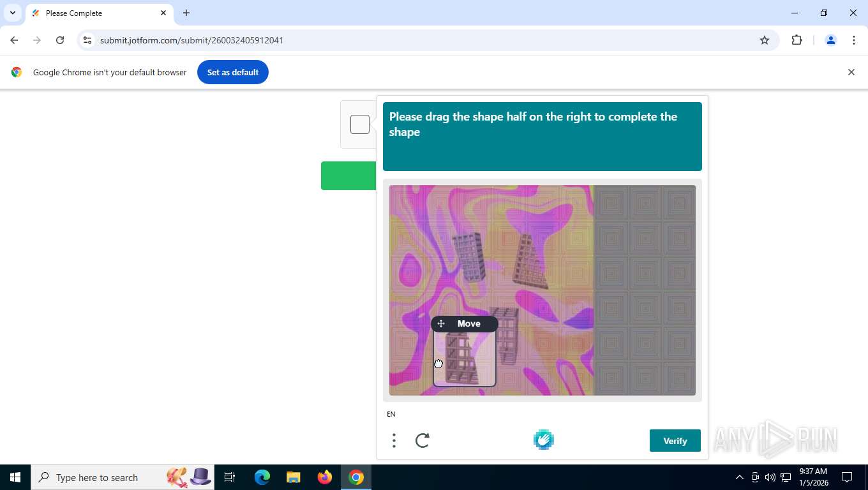
Task: Bookmark this page with the star icon
Action: 765,40
